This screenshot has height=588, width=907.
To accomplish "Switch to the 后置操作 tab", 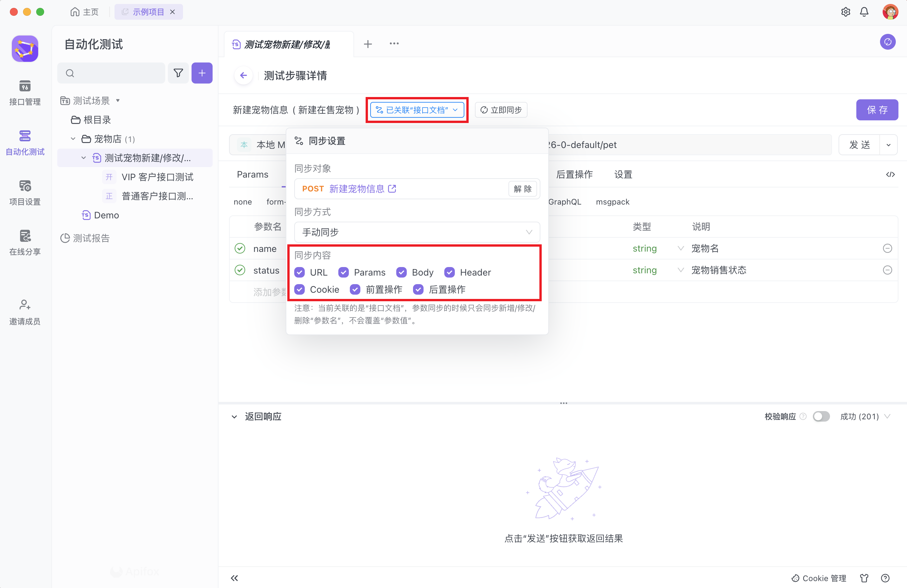I will 574,174.
